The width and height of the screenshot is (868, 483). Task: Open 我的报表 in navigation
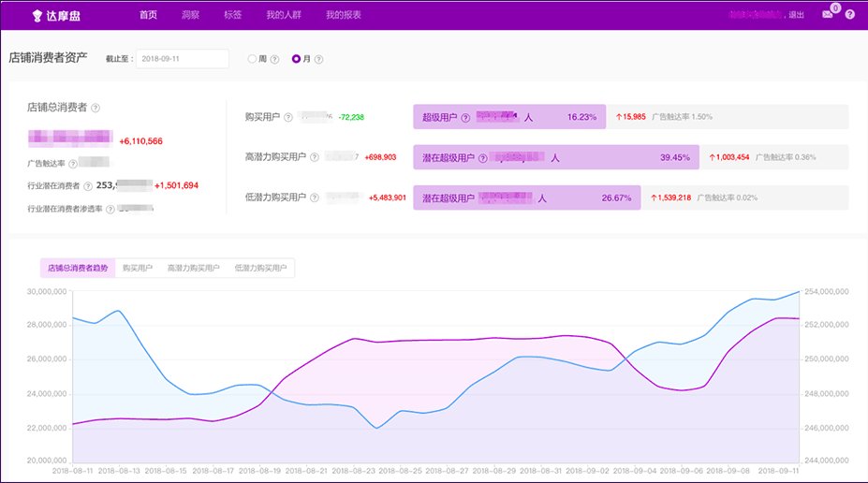coord(344,15)
